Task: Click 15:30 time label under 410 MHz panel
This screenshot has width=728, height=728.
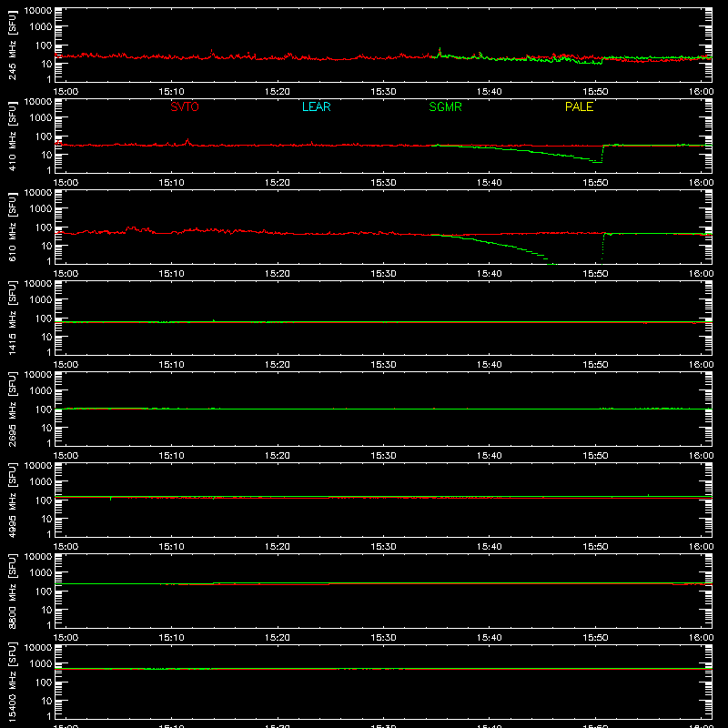Action: click(x=383, y=183)
